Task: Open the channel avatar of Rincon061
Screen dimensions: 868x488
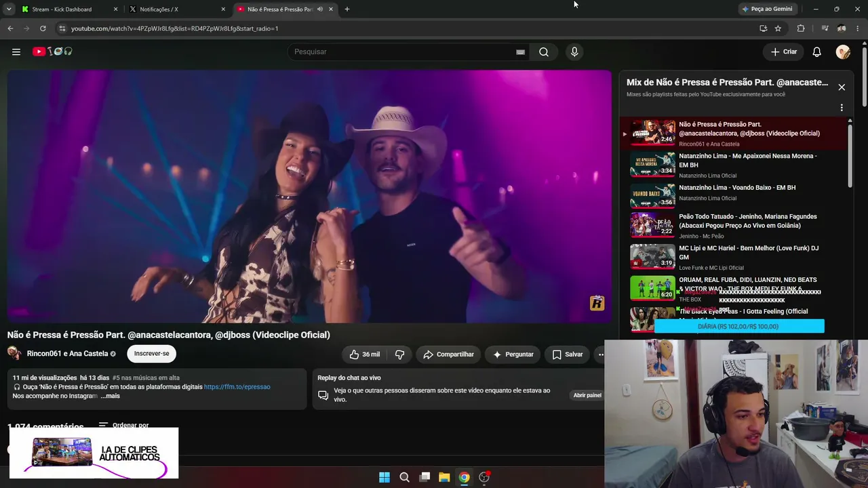Action: 14,353
